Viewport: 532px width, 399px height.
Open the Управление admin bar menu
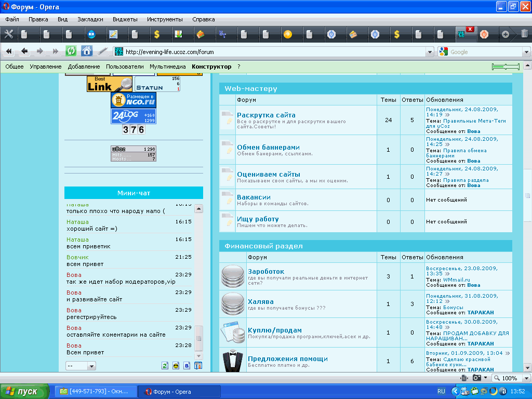point(46,66)
